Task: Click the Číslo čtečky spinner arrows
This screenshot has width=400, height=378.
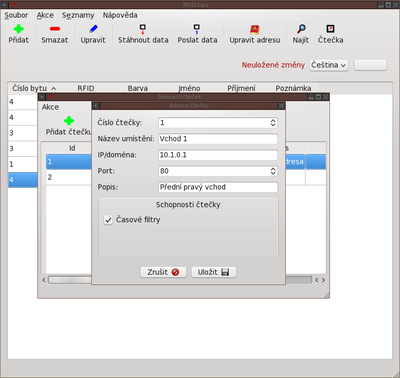Action: 273,123
